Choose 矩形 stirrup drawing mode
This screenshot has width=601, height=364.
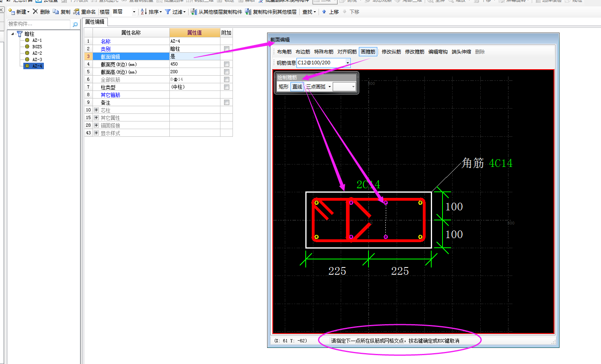[x=284, y=86]
